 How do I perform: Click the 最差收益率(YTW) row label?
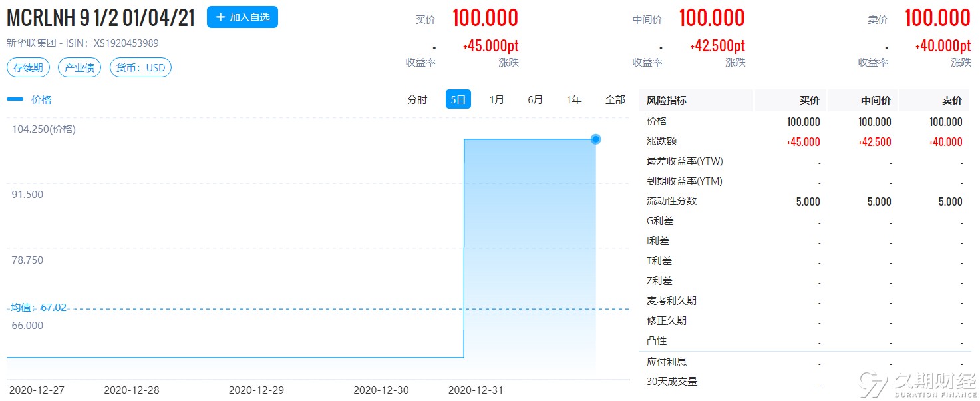(x=685, y=161)
